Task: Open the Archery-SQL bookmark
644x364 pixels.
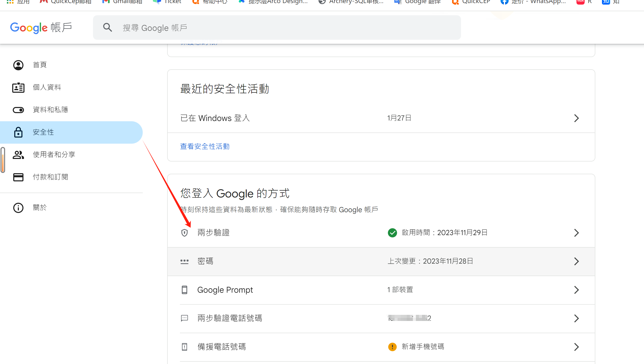Action: pos(351,2)
